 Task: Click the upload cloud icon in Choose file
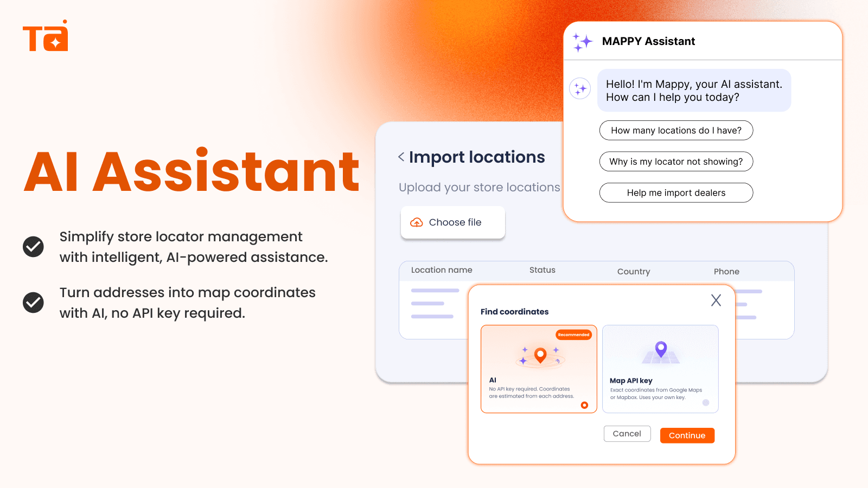(x=417, y=222)
